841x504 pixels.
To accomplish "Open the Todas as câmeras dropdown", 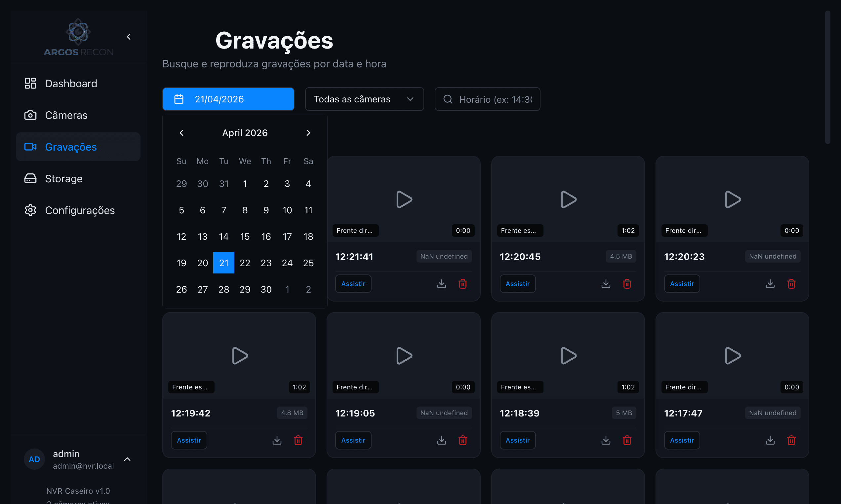I will 364,99.
